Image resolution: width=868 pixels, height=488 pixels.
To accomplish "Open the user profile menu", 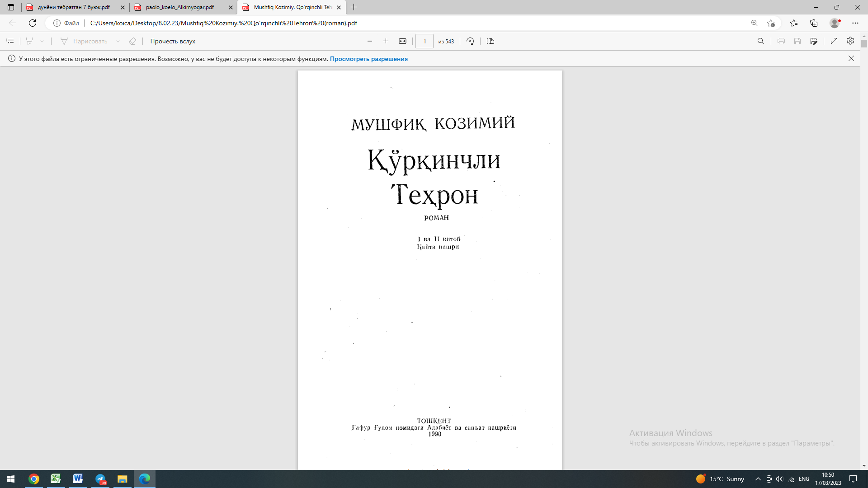I will click(x=835, y=23).
